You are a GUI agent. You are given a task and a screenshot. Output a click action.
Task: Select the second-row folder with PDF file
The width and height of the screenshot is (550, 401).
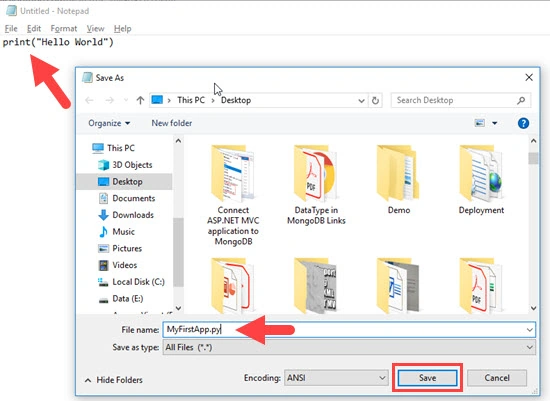pos(481,286)
